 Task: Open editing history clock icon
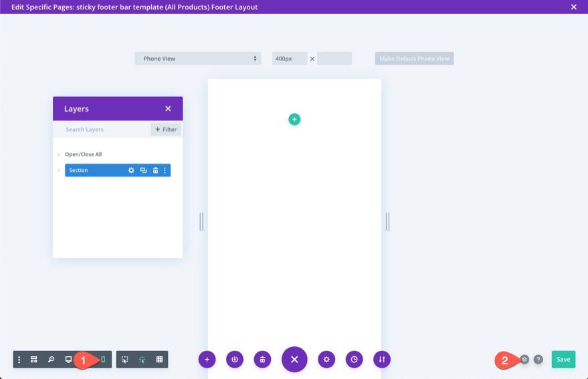[355, 360]
